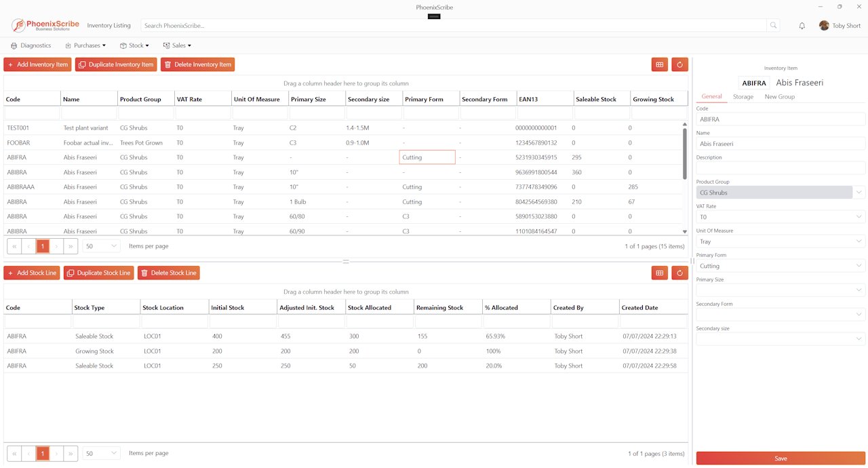The width and height of the screenshot is (868, 468).
Task: Click stock lines grid column chooser icon
Action: pyautogui.click(x=659, y=273)
